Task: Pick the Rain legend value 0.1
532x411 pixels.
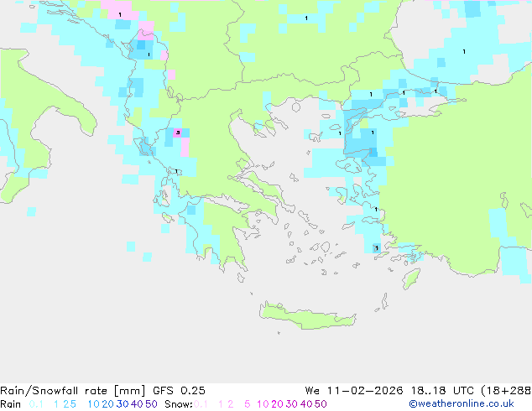Action: [x=36, y=404]
